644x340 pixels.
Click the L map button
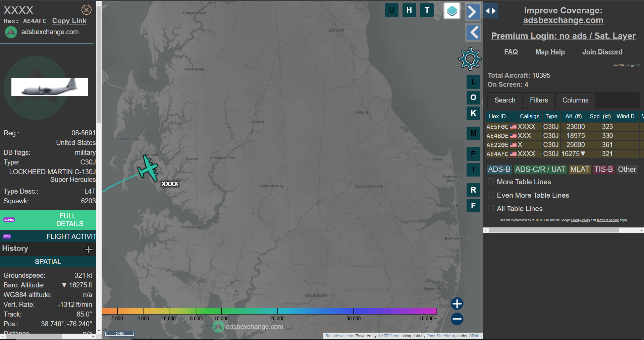473,82
